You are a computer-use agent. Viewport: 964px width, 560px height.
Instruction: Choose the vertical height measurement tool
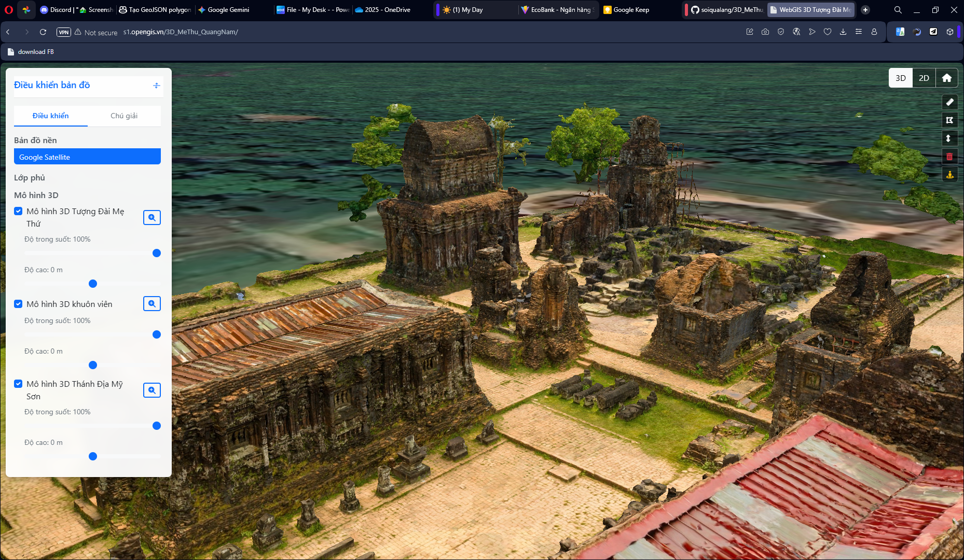[949, 138]
